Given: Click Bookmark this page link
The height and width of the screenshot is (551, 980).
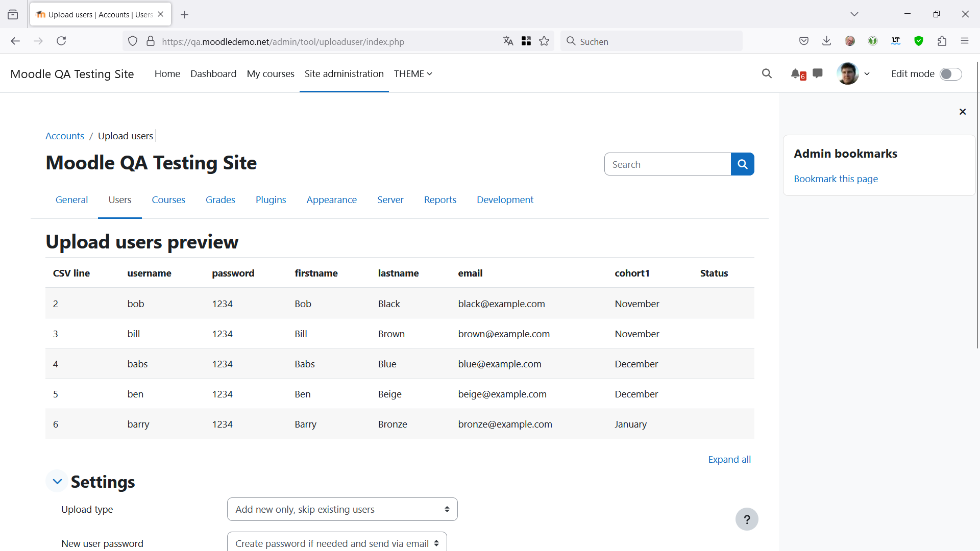Looking at the screenshot, I should coord(836,179).
